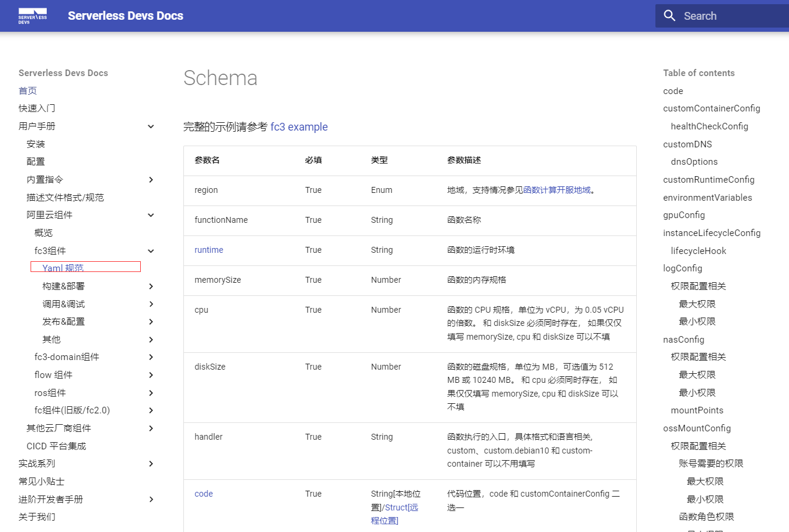Screen dimensions: 789x532
Task: Expand the 构建&部署 chevron
Action: [x=151, y=286]
